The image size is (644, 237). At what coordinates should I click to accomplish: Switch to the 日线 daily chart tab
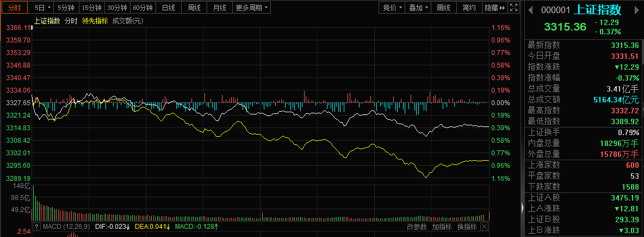(169, 8)
